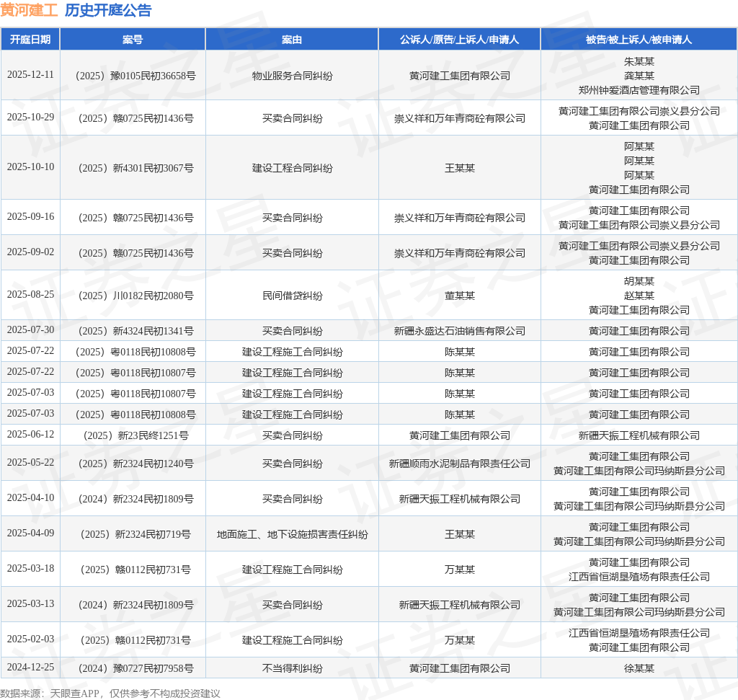
Task: Click date cell 2025-03-13
Action: [x=30, y=604]
